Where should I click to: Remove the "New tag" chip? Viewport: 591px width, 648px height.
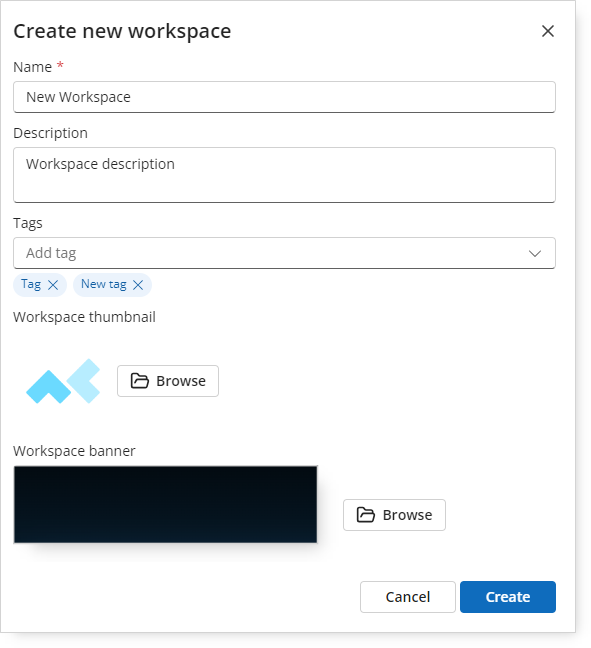(138, 285)
